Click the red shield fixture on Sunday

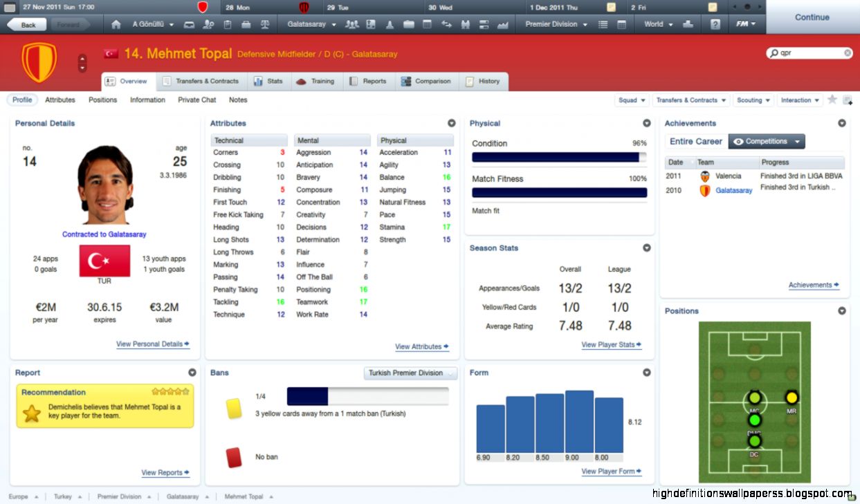[202, 7]
